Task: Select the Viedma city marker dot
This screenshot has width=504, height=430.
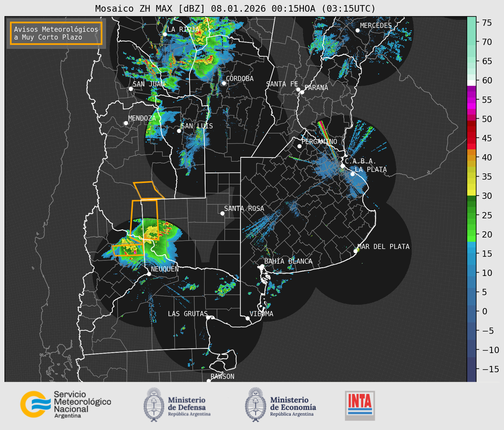Action: [x=247, y=318]
